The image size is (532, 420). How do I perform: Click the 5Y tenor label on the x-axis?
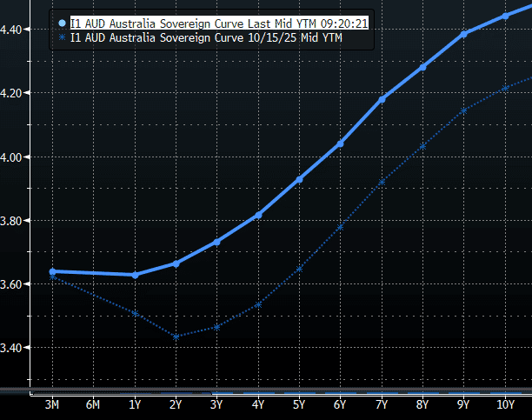coord(299,404)
